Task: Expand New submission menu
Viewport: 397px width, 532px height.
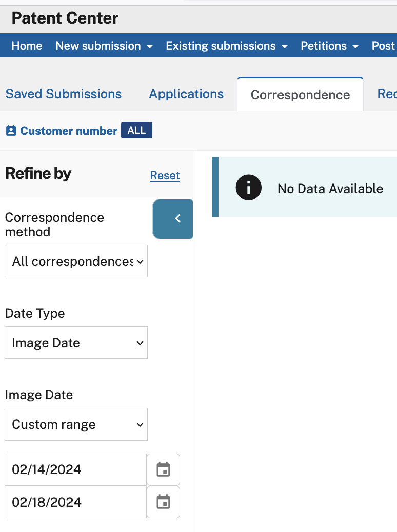Action: [x=104, y=46]
